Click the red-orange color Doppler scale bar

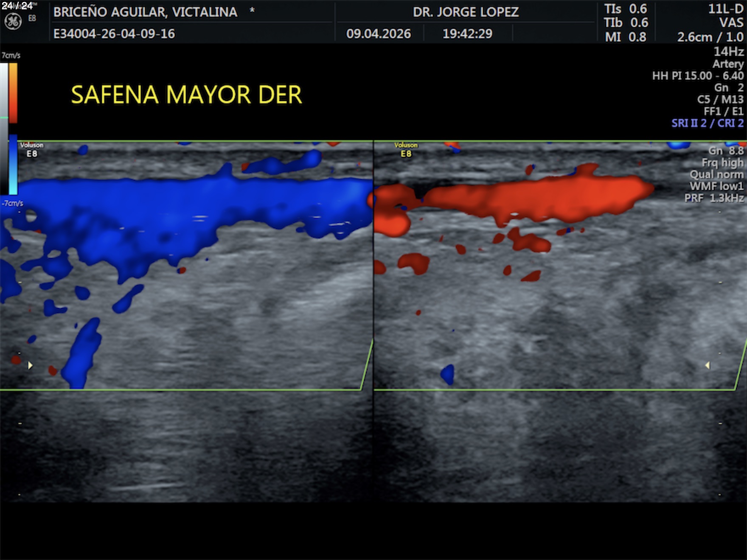[x=13, y=93]
